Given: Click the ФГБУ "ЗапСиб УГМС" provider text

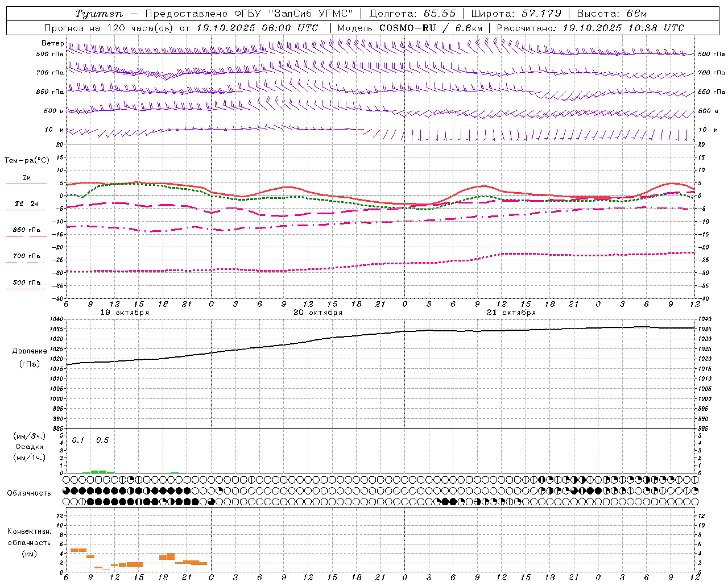Looking at the screenshot, I should click(x=295, y=14).
